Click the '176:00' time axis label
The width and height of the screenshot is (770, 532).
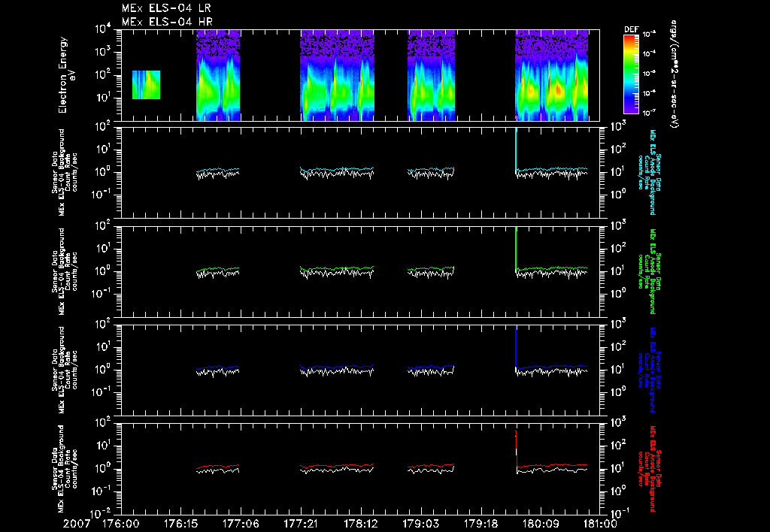coord(120,524)
